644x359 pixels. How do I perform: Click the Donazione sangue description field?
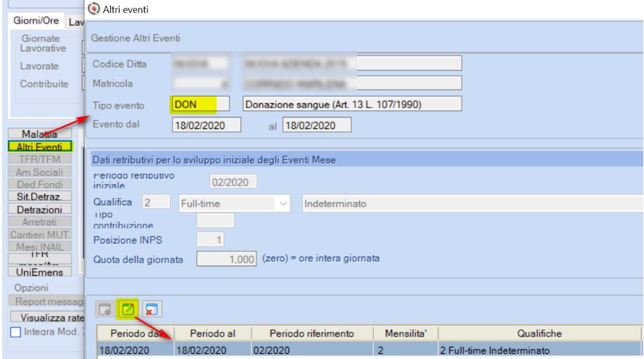tap(353, 104)
